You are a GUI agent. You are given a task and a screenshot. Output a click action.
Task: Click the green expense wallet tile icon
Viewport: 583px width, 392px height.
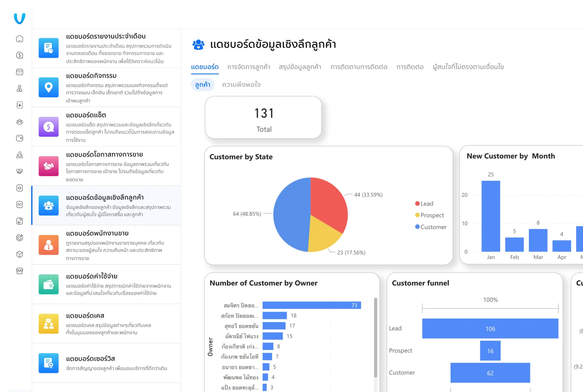(49, 284)
